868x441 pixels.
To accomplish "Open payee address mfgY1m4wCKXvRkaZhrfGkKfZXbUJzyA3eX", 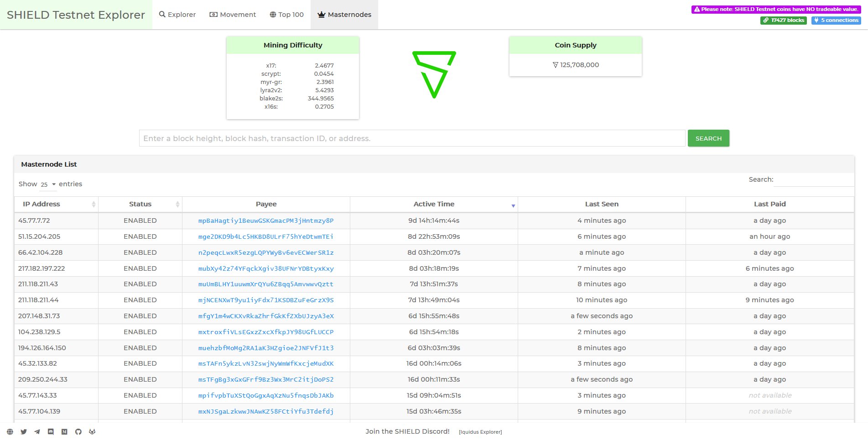I will tap(266, 316).
